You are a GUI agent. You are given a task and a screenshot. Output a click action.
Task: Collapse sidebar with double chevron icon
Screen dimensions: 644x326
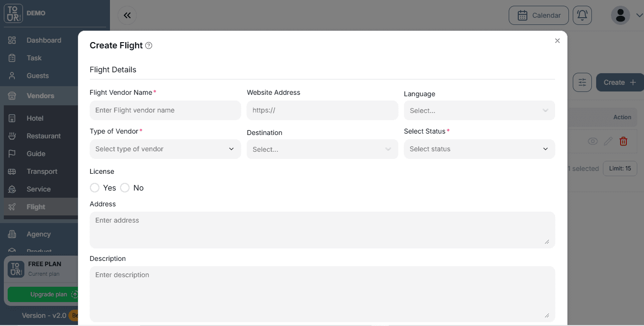pos(127,15)
